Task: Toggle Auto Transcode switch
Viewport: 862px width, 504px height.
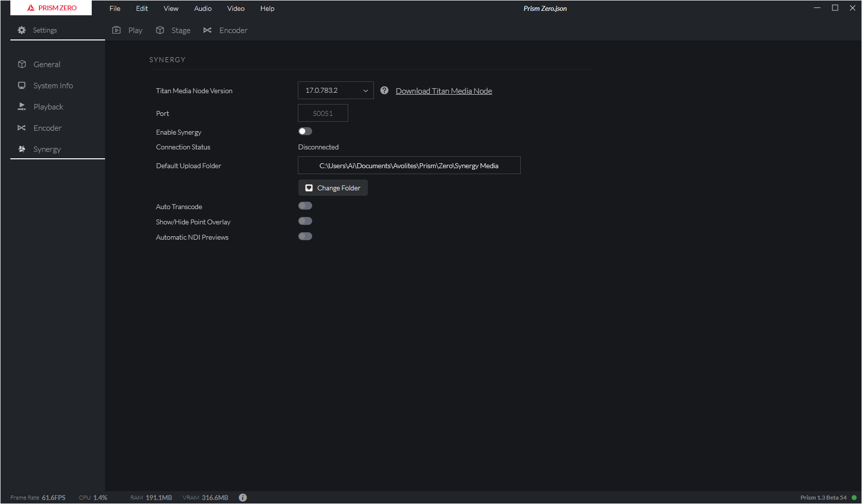Action: pos(305,206)
